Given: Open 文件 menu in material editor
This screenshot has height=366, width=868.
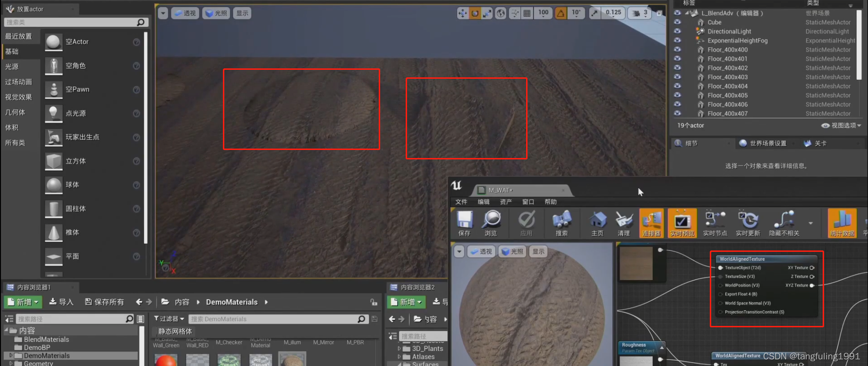Looking at the screenshot, I should [461, 202].
